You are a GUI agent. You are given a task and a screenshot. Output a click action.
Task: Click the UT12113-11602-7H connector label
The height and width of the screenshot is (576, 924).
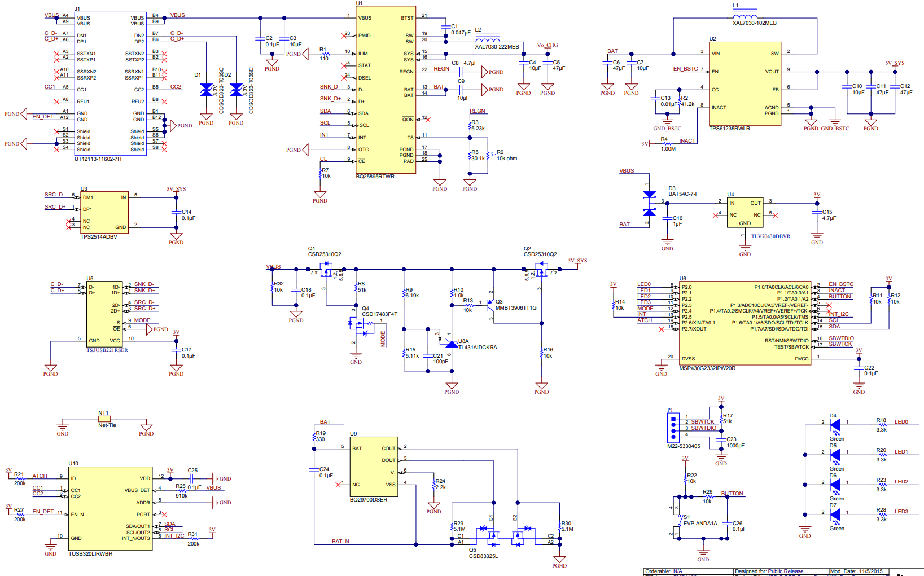coord(98,159)
